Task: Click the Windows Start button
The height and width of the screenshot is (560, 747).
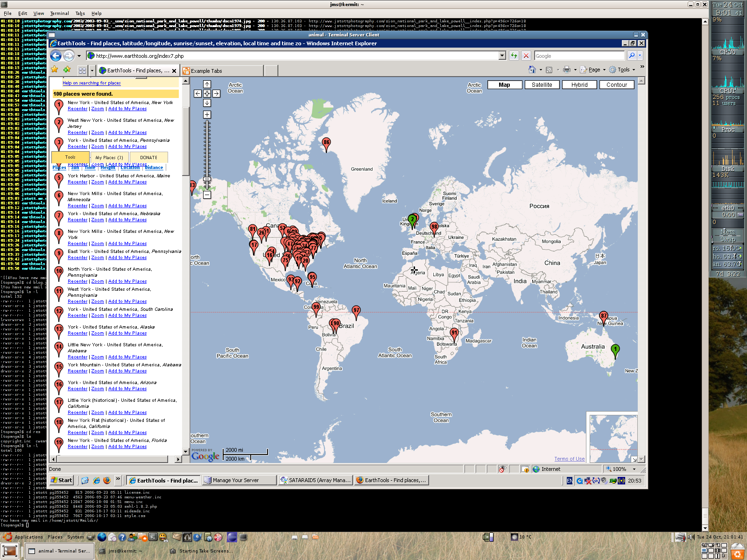Action: (x=62, y=480)
